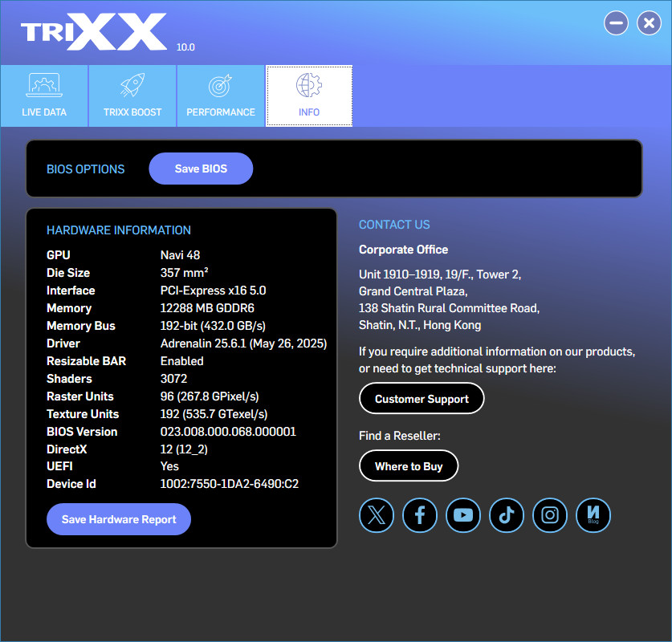
Task: Go to the Performance tab
Action: click(221, 96)
